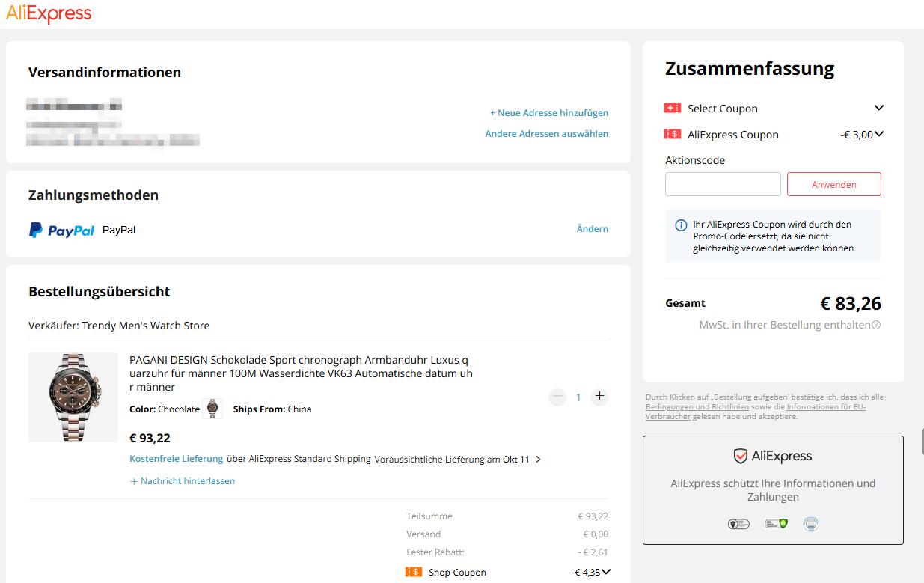Expand the AliExpress Coupon discount dropdown
The height and width of the screenshot is (583, 924).
(879, 134)
